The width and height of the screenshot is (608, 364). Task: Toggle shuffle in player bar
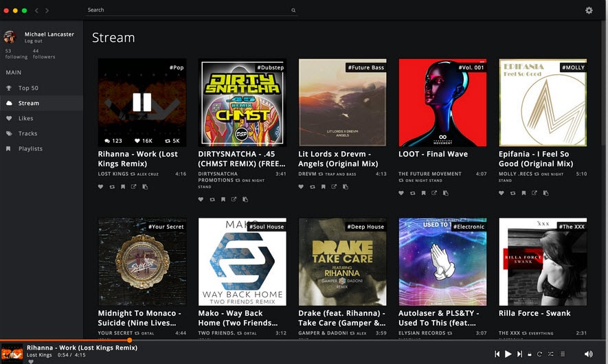coord(551,354)
